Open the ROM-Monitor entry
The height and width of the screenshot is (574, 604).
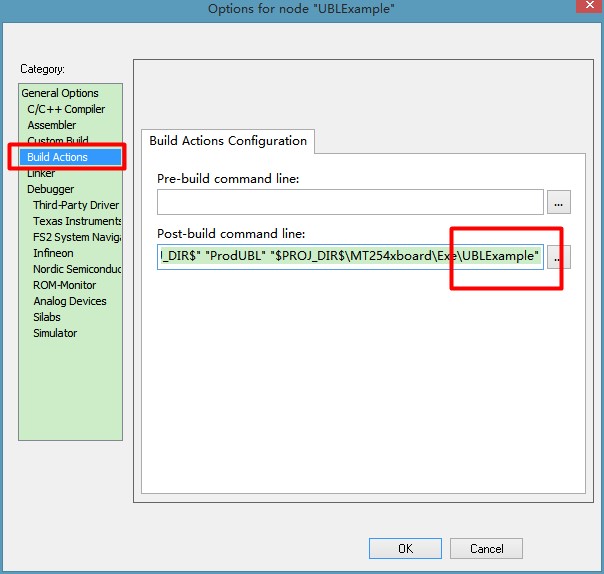pyautogui.click(x=64, y=285)
